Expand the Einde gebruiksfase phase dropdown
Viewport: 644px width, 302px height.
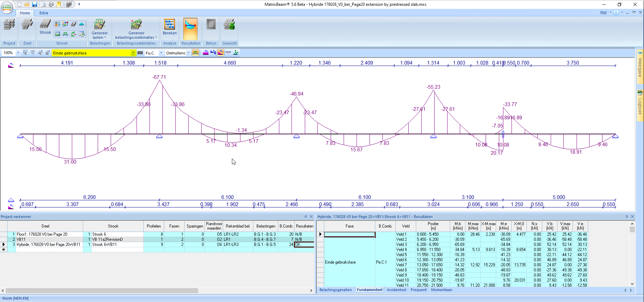pyautogui.click(x=133, y=53)
